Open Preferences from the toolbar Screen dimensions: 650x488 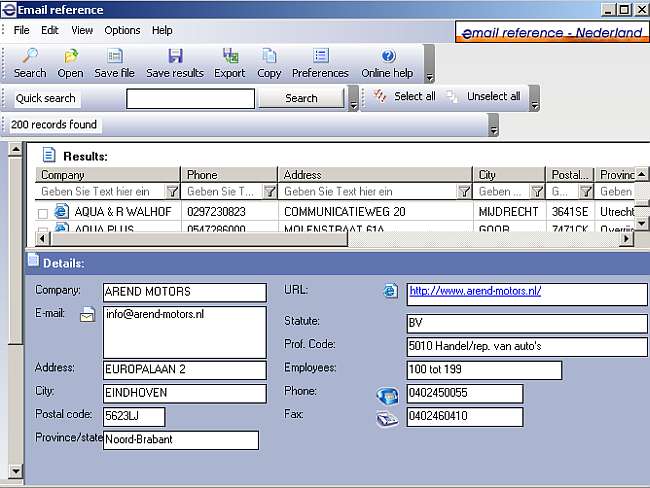click(x=320, y=57)
